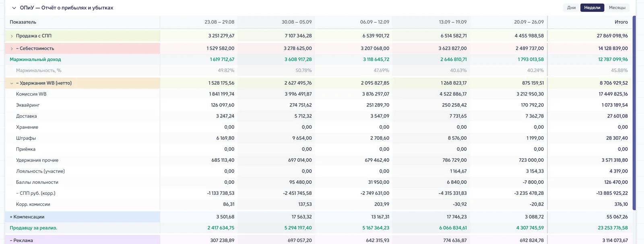
Task: Select the Хранение row label
Action: pos(27,127)
